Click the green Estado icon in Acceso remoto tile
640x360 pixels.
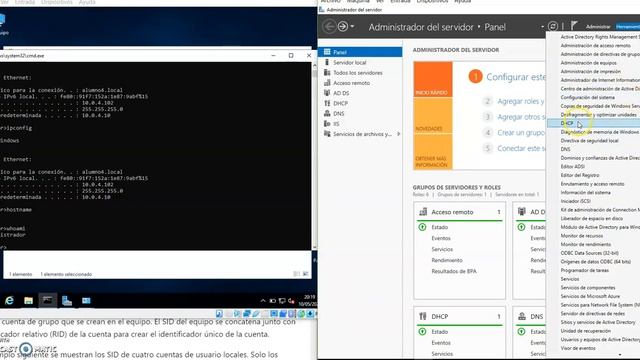pyautogui.click(x=422, y=227)
